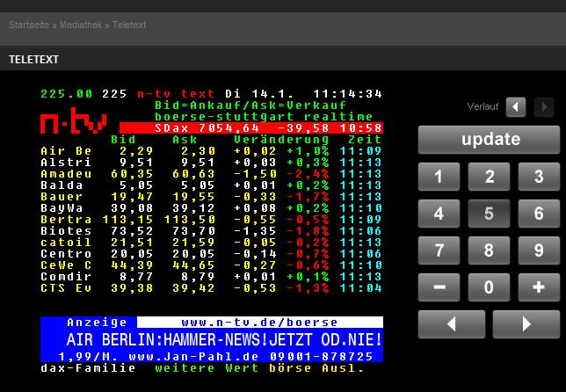Open the Mediathek breadcrumb link
Viewport: 566px width, 392px height.
tap(81, 25)
